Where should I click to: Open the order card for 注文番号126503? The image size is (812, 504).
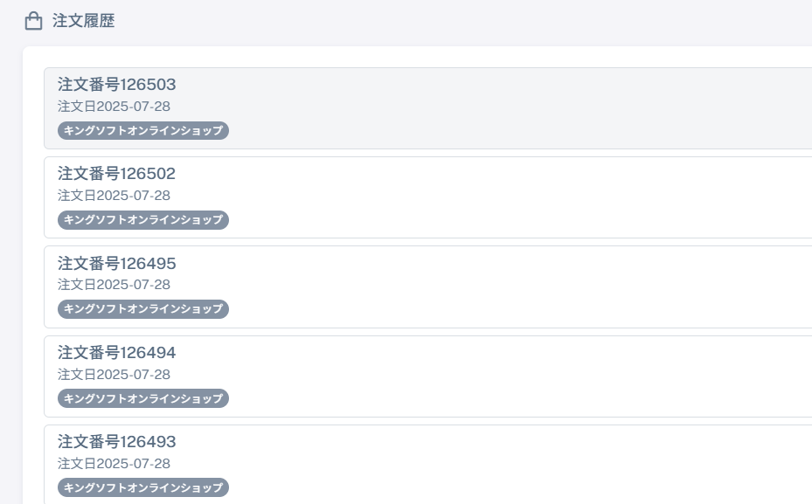[427, 108]
